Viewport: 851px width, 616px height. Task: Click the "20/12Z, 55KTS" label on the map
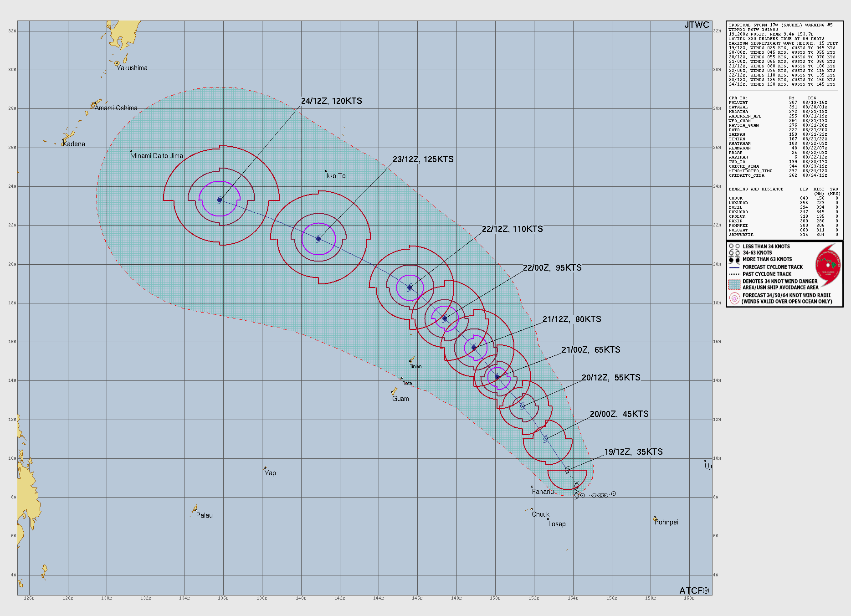[x=611, y=378]
